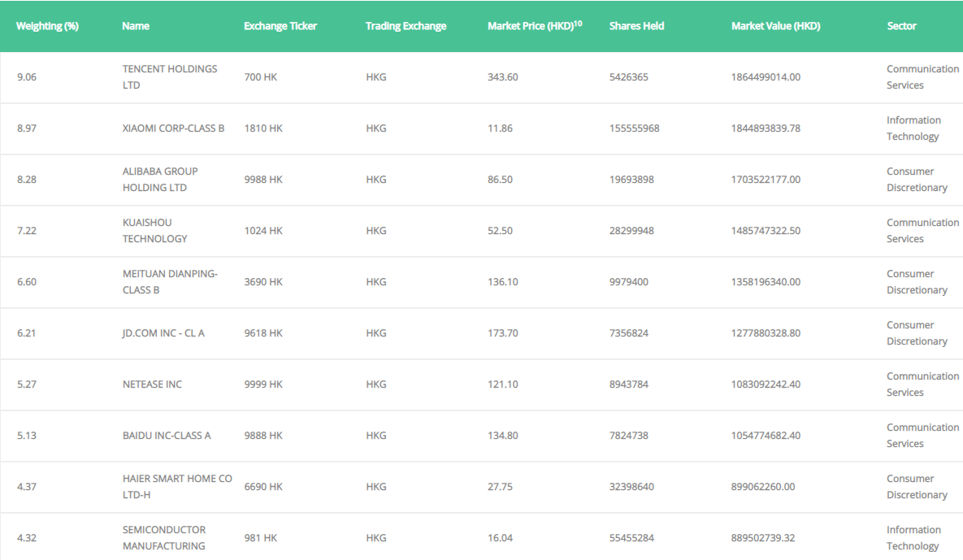Select the JD.COM INC - CL A cell
Image resolution: width=963 pixels, height=560 pixels.
click(163, 332)
